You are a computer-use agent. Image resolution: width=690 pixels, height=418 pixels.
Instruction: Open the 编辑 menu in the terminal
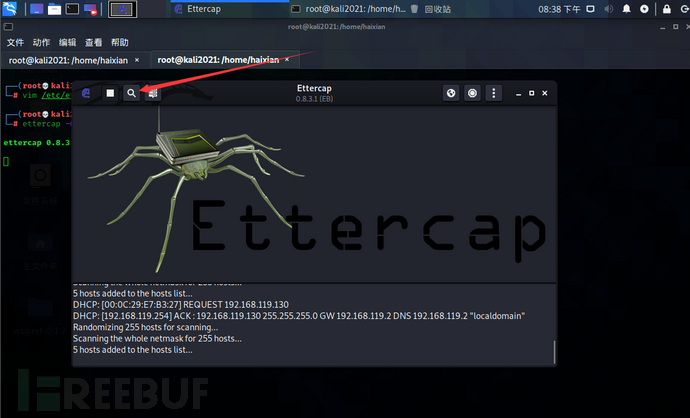(67, 42)
